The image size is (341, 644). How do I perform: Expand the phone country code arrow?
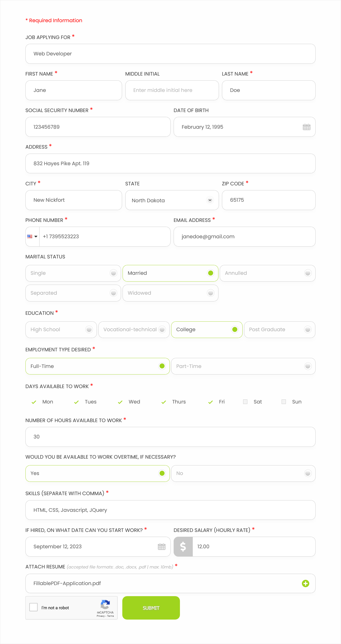[x=36, y=236]
